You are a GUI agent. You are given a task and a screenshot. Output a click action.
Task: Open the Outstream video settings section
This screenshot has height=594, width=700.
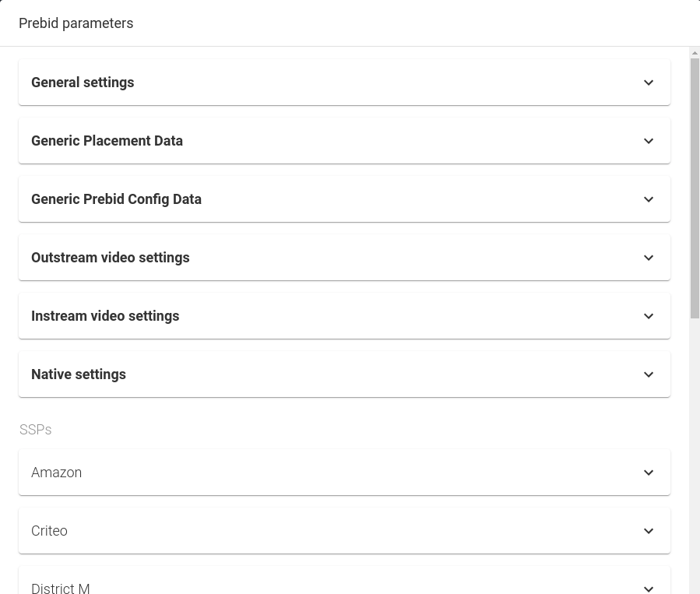(x=344, y=257)
